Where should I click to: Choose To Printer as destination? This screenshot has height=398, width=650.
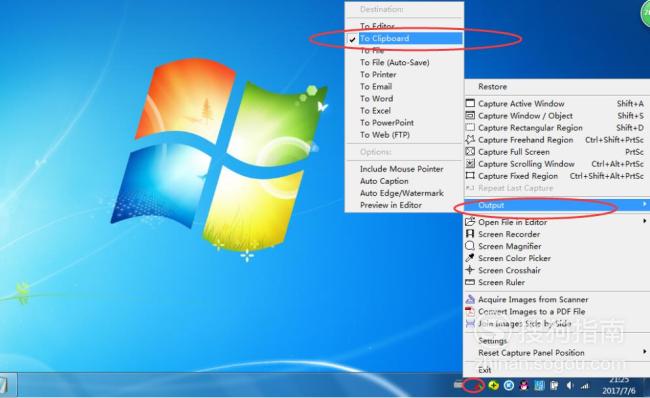click(x=404, y=75)
